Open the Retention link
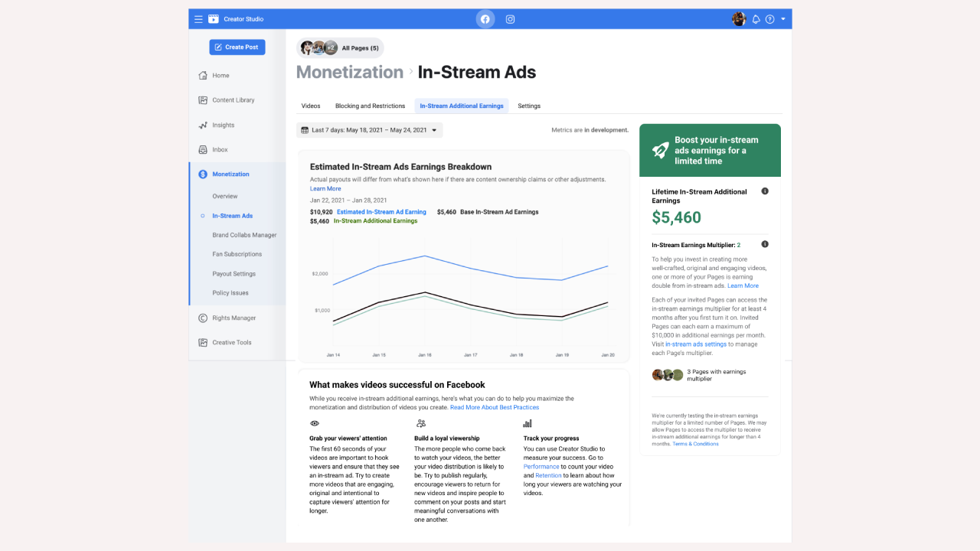Viewport: 980px width, 551px height. pyautogui.click(x=548, y=475)
